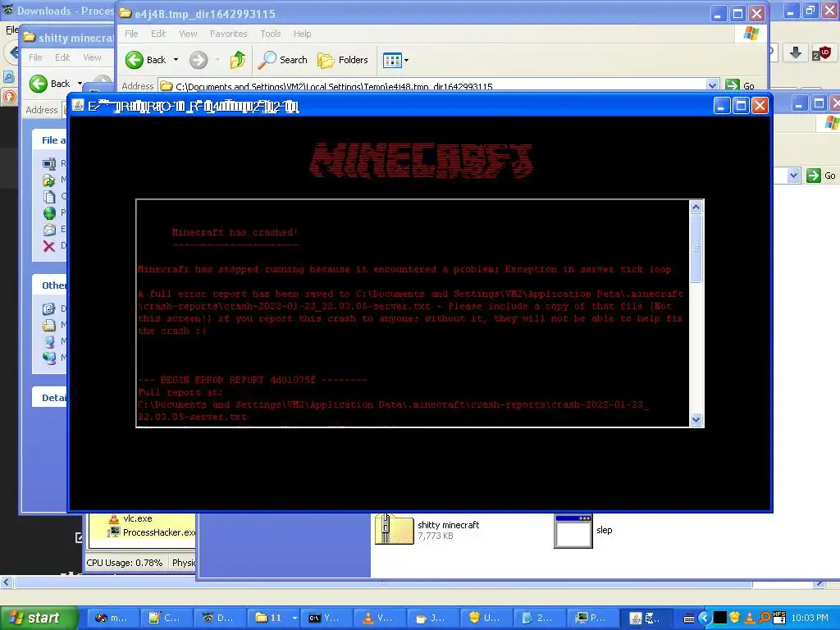Click the Java icon in crash window title bar
Image resolution: width=840 pixels, height=630 pixels.
pyautogui.click(x=78, y=105)
